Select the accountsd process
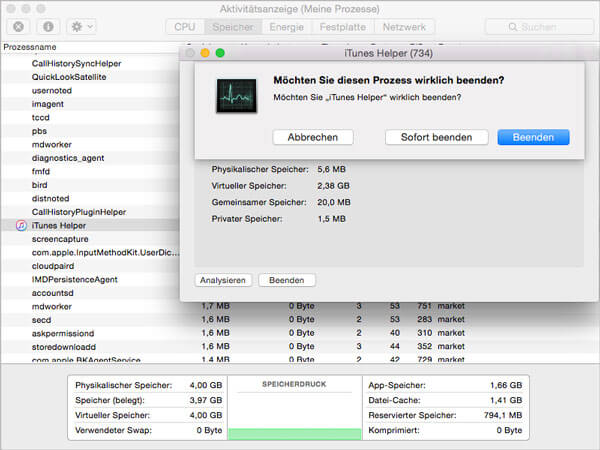This screenshot has height=450, width=600. click(x=90, y=293)
